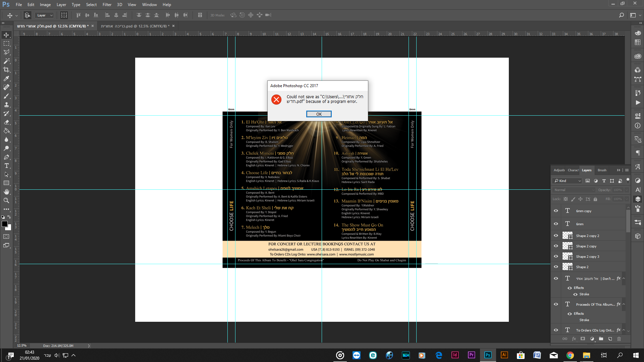This screenshot has height=362, width=644.
Task: Open the layer Kind filter dropdown
Action: (x=567, y=181)
